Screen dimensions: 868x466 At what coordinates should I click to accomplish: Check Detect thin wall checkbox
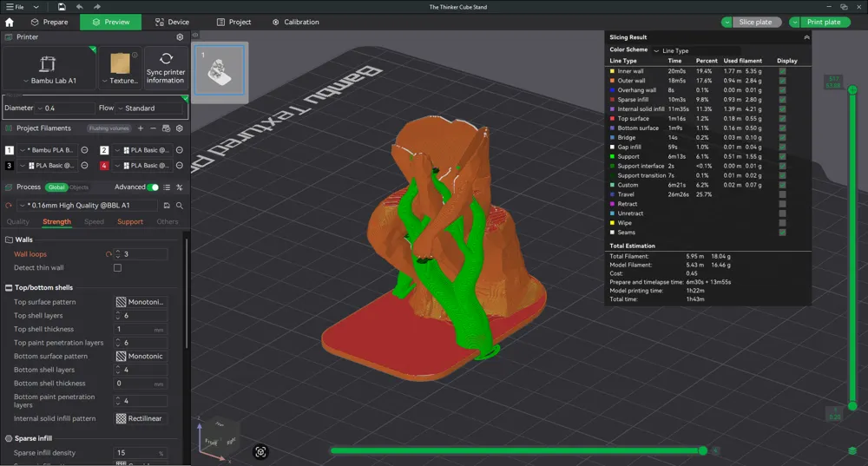117,268
